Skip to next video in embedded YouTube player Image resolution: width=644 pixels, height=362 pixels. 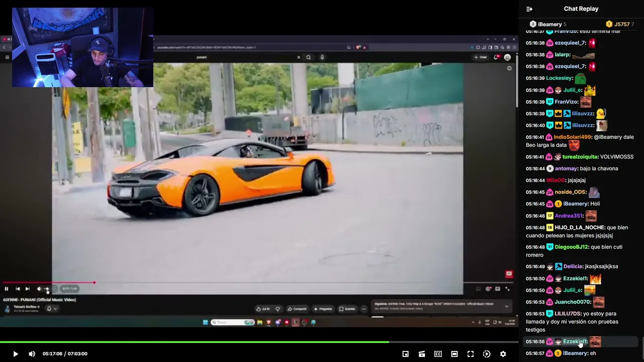(27, 289)
